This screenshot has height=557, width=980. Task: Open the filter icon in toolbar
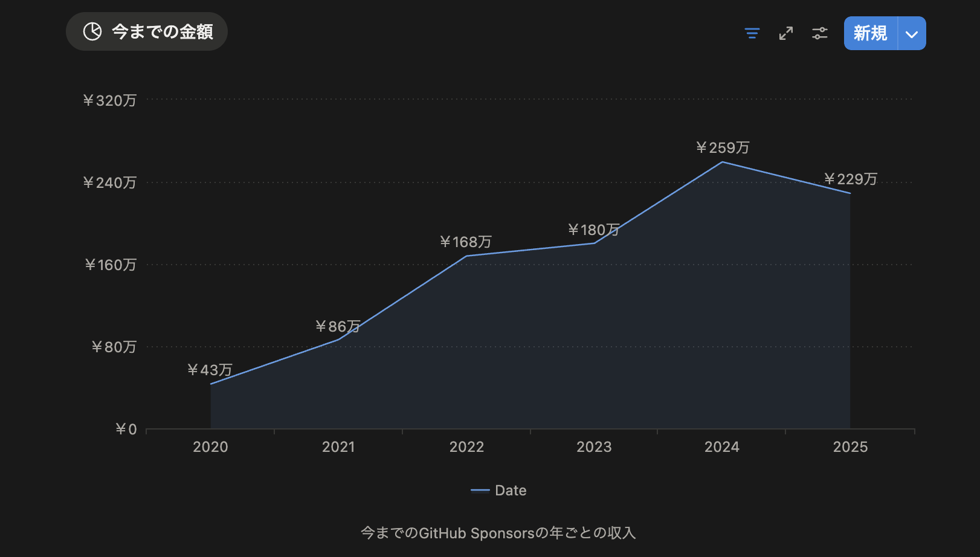point(752,33)
